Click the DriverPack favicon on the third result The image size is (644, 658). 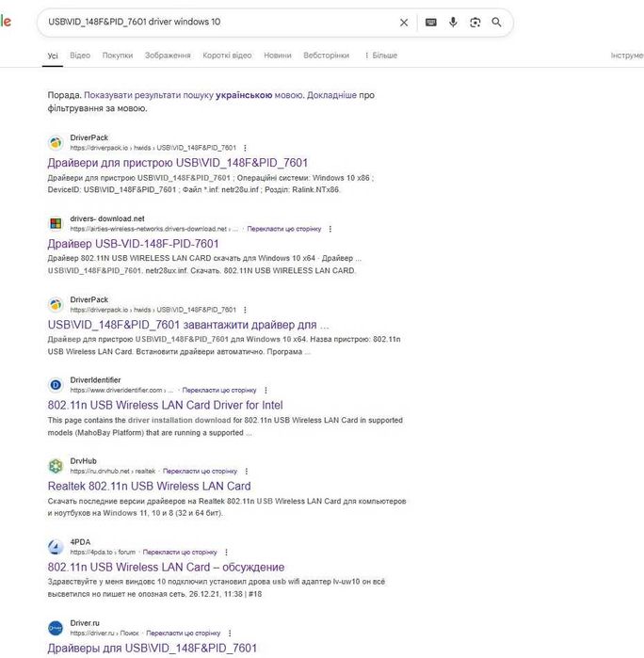click(x=56, y=305)
